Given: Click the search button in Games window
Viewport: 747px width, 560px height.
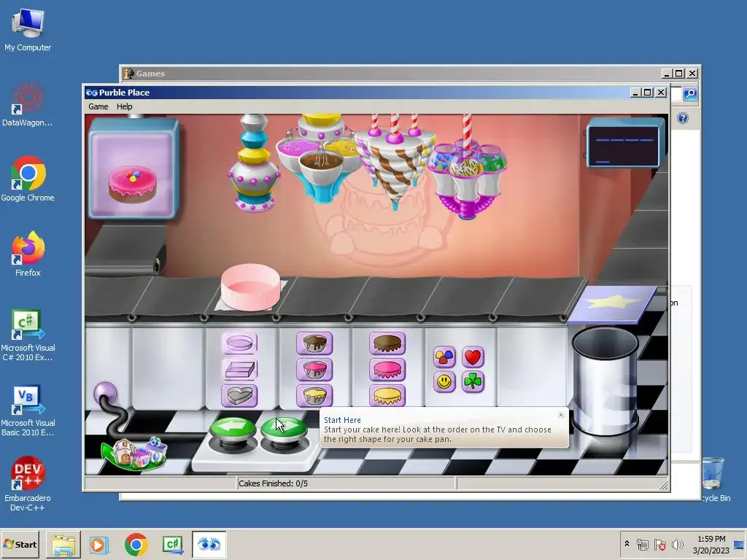Looking at the screenshot, I should tap(690, 94).
